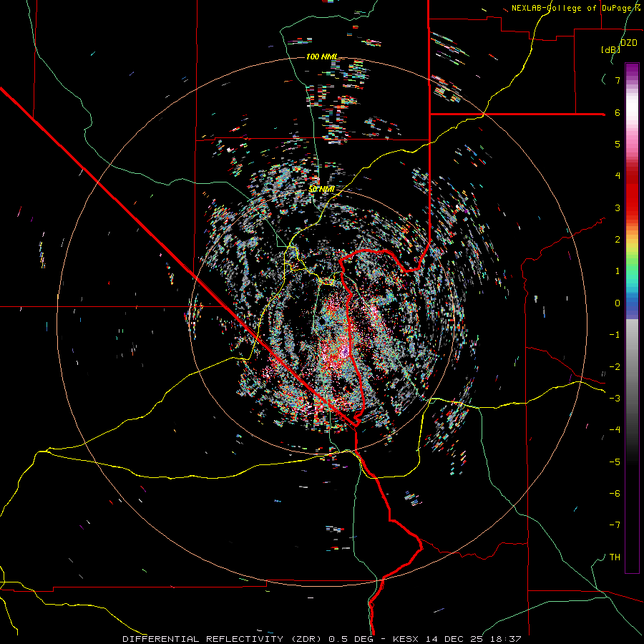The height and width of the screenshot is (644, 644).
Task: Click the 7 value on the dB scale
Action: (618, 80)
